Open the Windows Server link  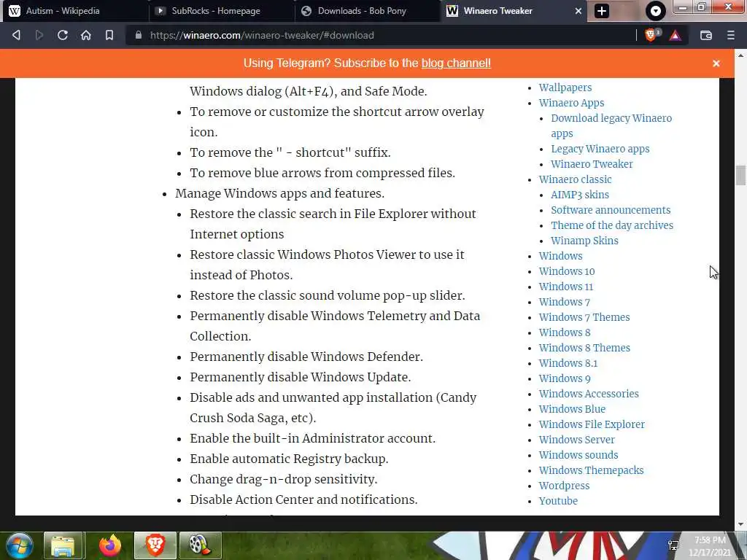coord(577,440)
